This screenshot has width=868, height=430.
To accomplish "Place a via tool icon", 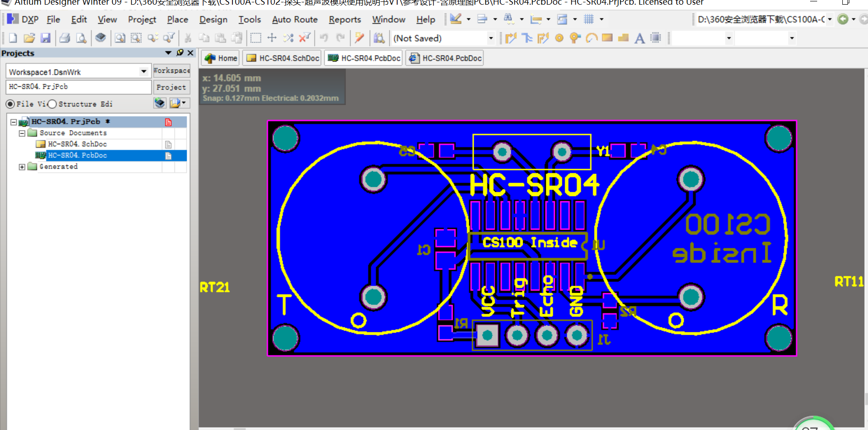I will pos(575,38).
